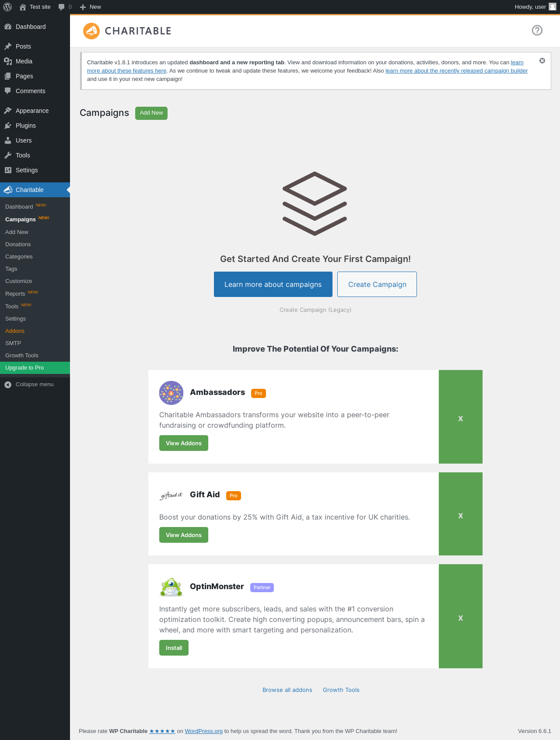Click Create Campaign (Legacy) link
Viewport: 560px width, 740px height.
(315, 310)
